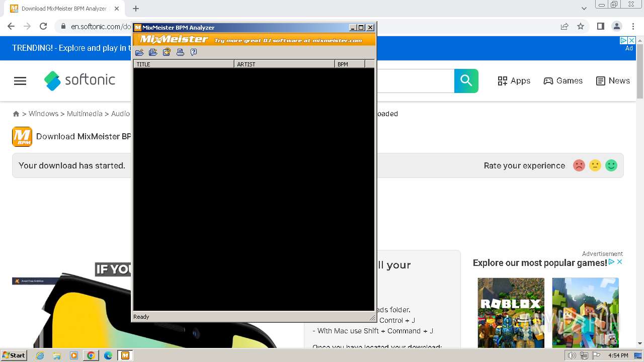Click the volume speaker tray icon

point(572,355)
